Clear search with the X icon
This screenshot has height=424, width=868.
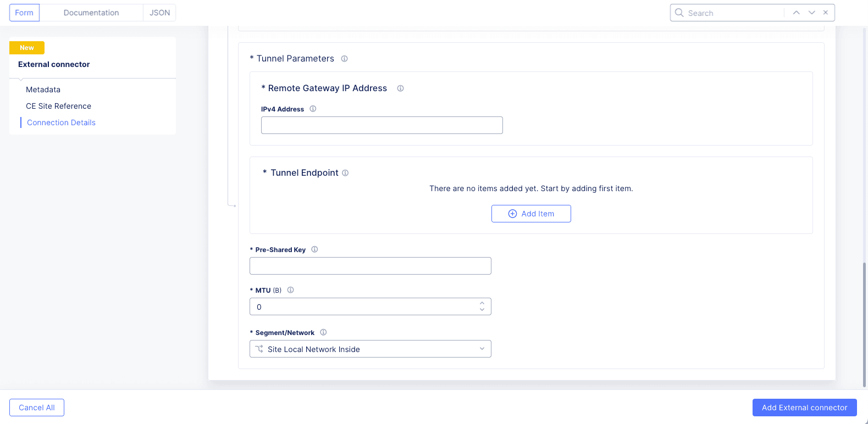coord(826,13)
